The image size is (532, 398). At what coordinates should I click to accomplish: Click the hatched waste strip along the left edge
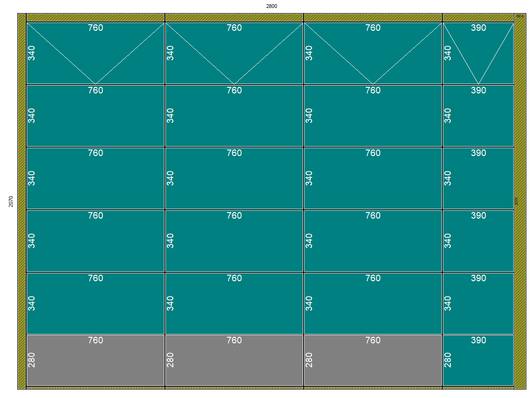coord(21,201)
